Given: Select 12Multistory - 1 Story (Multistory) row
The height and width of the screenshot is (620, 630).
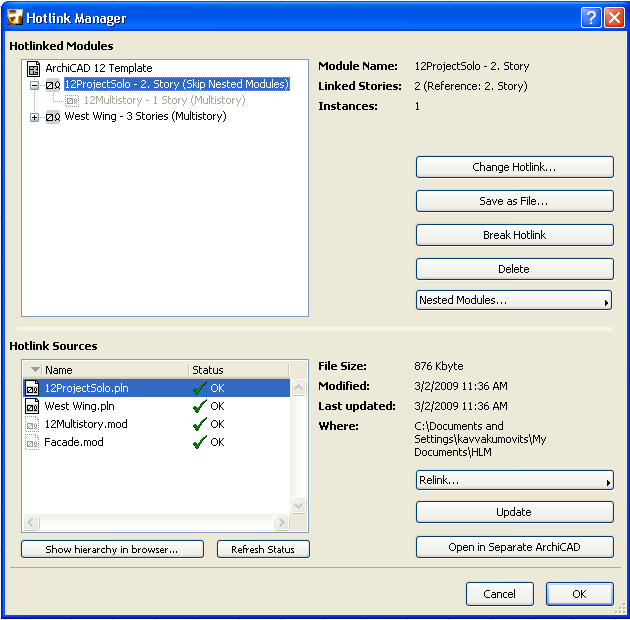Looking at the screenshot, I should 164,100.
